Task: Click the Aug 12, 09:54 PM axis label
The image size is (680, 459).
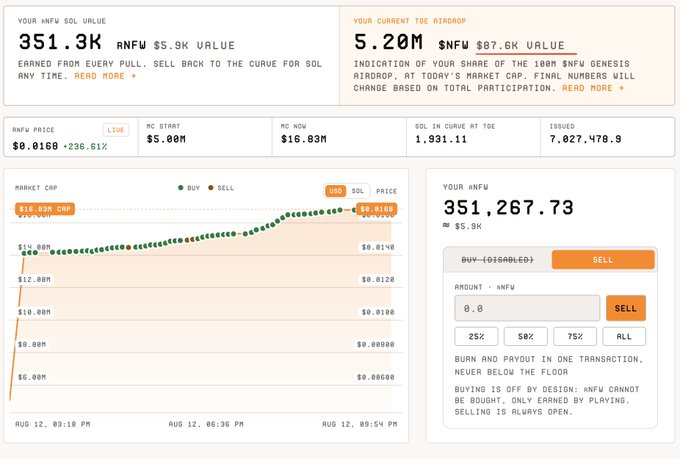Action: 360,424
